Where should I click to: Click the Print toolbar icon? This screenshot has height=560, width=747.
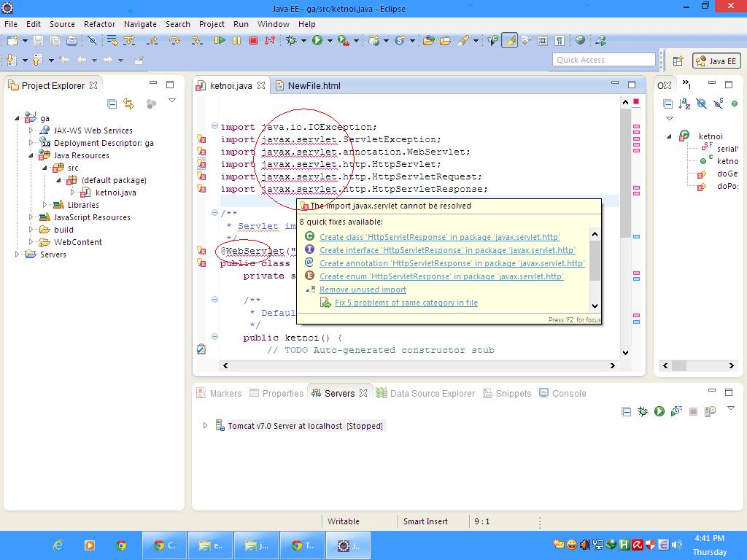coord(71,41)
